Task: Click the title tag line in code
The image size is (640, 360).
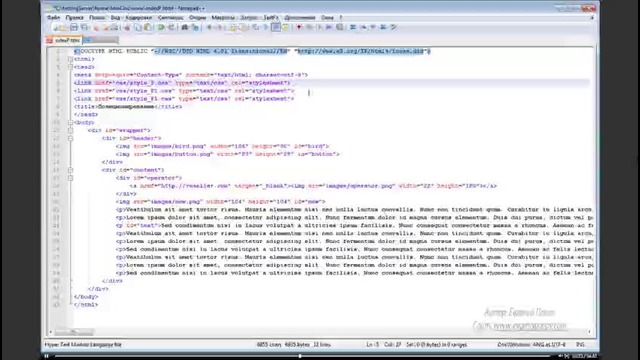Action: point(128,107)
